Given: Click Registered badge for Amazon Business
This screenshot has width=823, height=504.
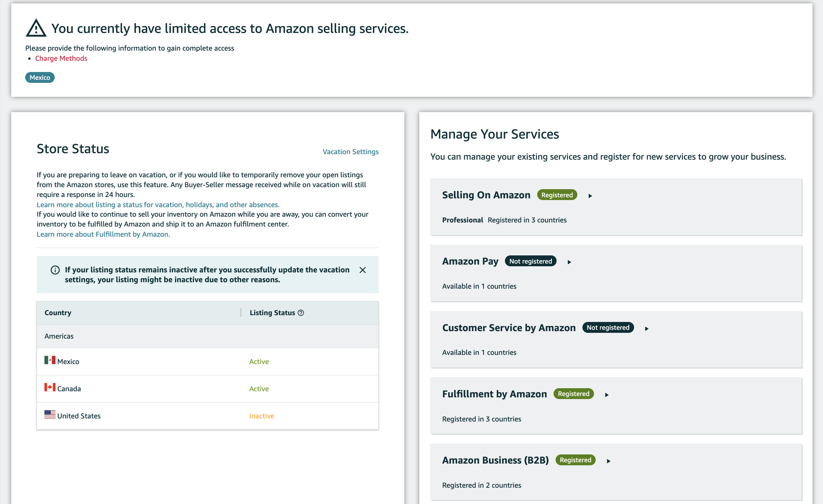Looking at the screenshot, I should point(575,460).
